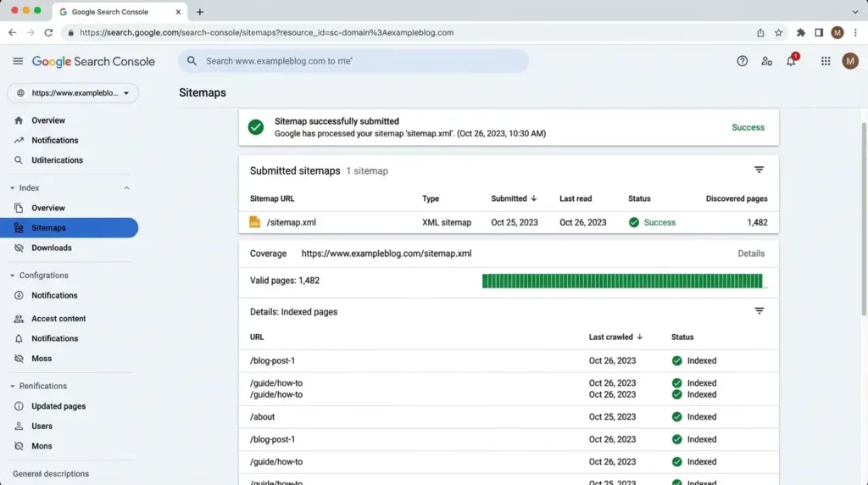868x485 pixels.
Task: Click the search magnifier icon
Action: coord(192,61)
